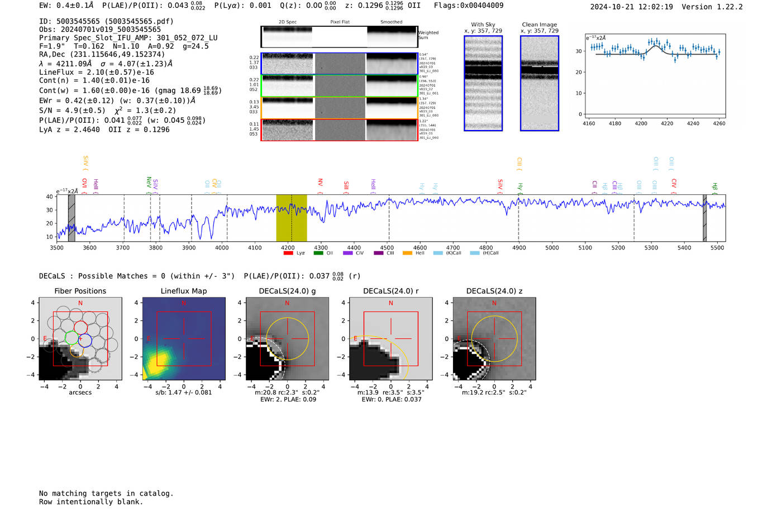Open the Clean Image cutout
Viewport: 782px width, 532px height.
pyautogui.click(x=540, y=83)
